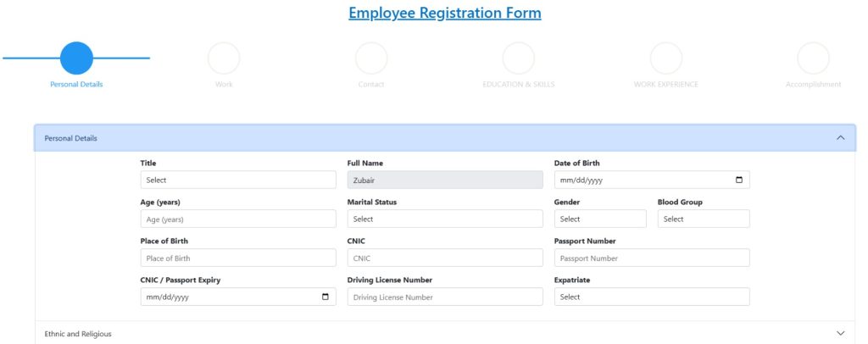The image size is (868, 344).
Task: Open the Gender dropdown
Action: (x=600, y=219)
